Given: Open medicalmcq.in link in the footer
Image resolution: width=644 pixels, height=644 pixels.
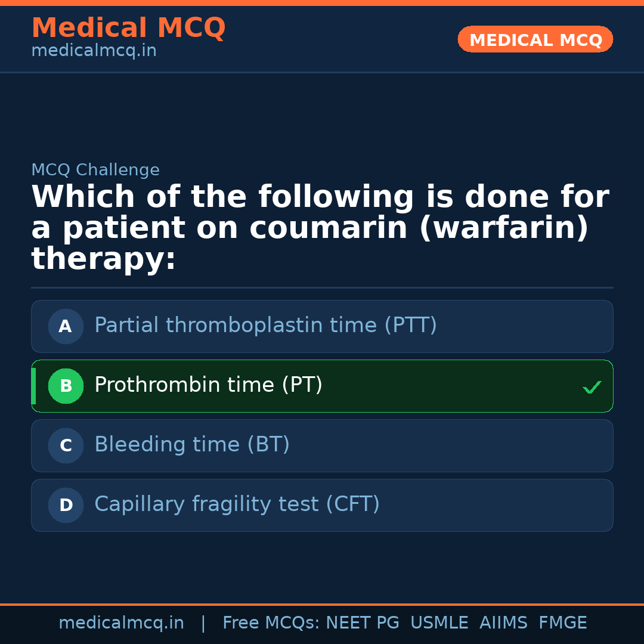Looking at the screenshot, I should [x=121, y=623].
